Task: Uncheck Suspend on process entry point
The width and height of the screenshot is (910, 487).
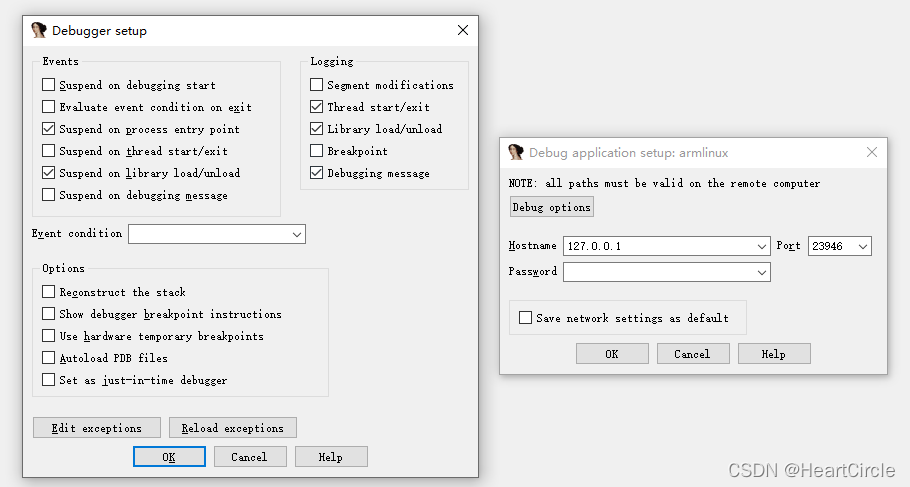Action: click(49, 129)
